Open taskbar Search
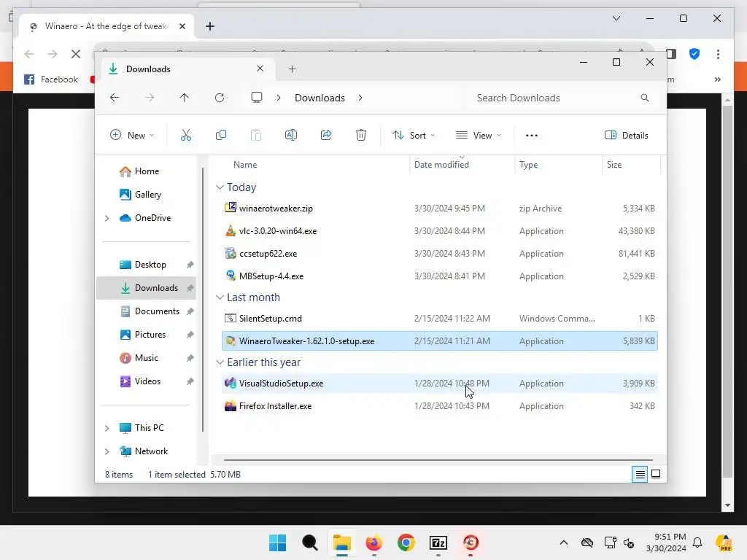Image resolution: width=747 pixels, height=560 pixels. click(309, 542)
